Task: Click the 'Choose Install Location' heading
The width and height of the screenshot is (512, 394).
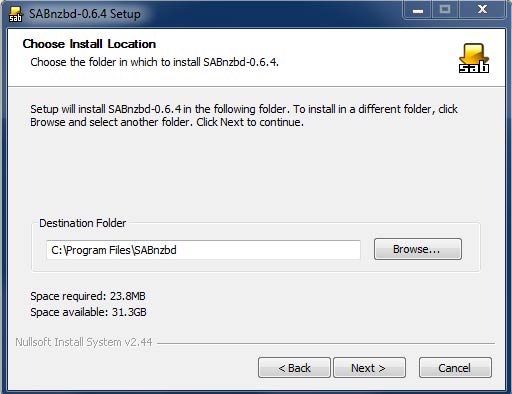Action: pos(89,44)
